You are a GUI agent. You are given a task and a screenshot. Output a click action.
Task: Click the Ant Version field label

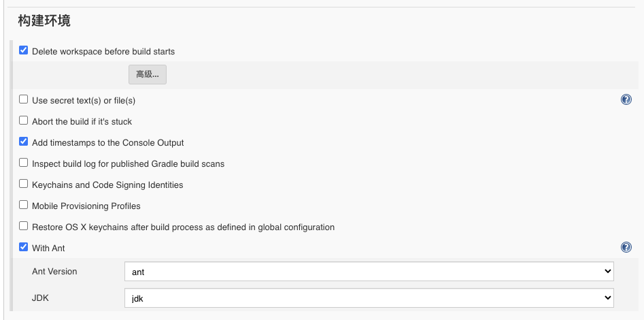pos(54,272)
